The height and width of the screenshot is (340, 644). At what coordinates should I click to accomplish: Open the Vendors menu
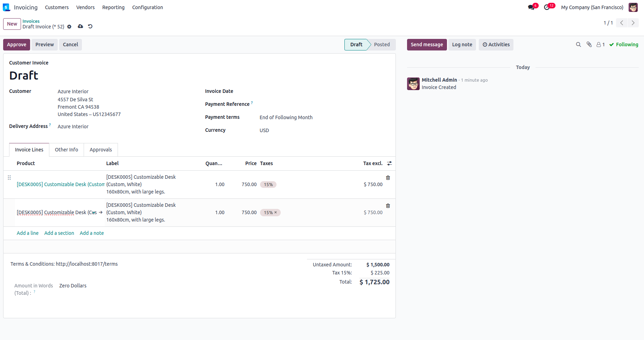tap(85, 7)
